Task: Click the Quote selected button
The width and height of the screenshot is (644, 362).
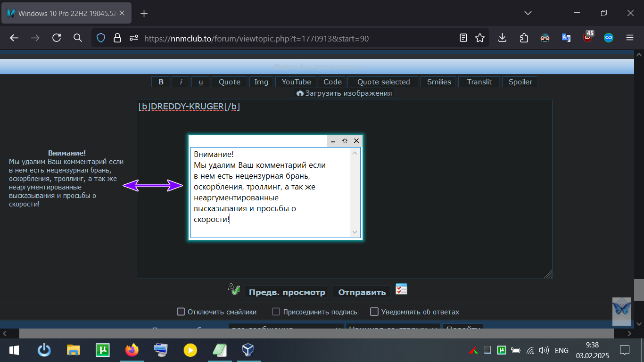Action: pos(383,82)
